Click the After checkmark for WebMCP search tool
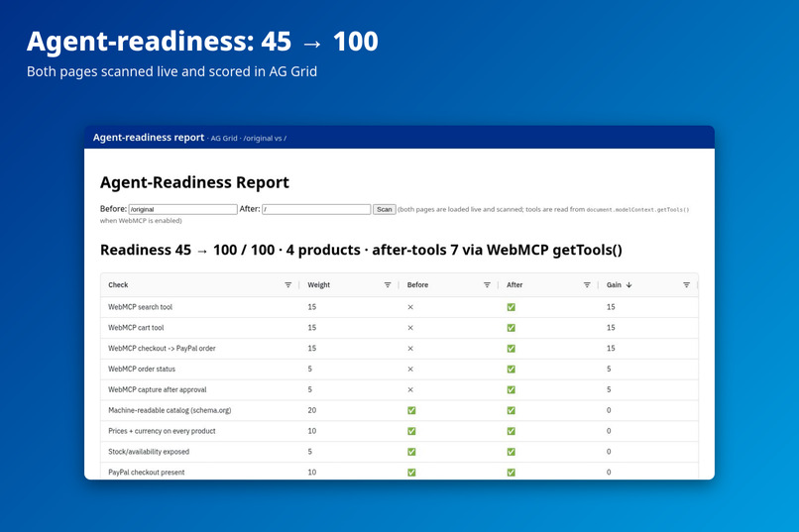This screenshot has height=532, width=799. 512,307
